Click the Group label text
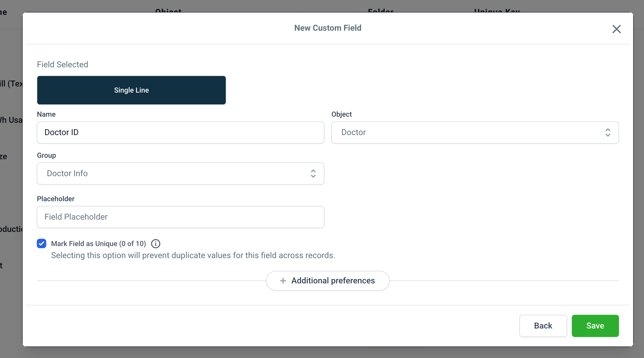The width and height of the screenshot is (644, 358). 46,155
